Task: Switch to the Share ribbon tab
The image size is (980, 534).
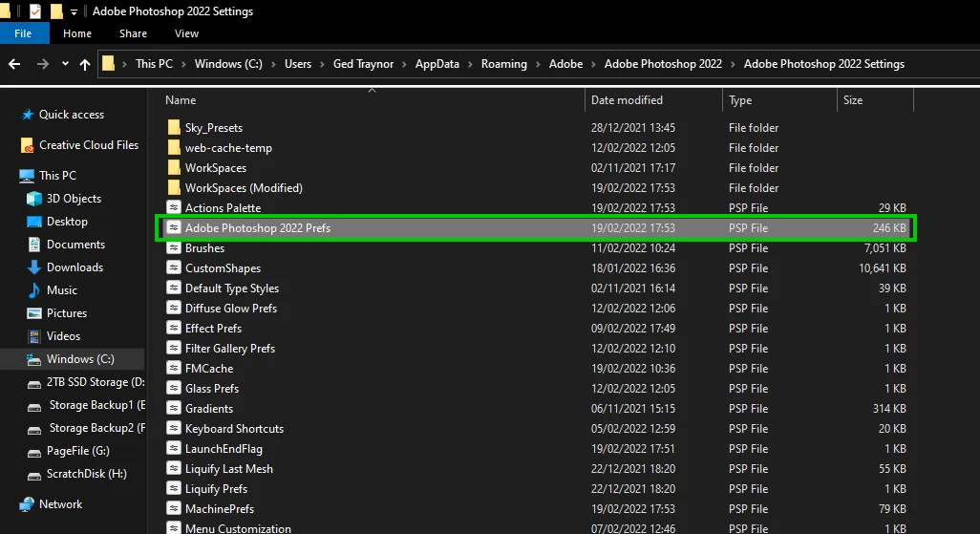Action: click(133, 33)
